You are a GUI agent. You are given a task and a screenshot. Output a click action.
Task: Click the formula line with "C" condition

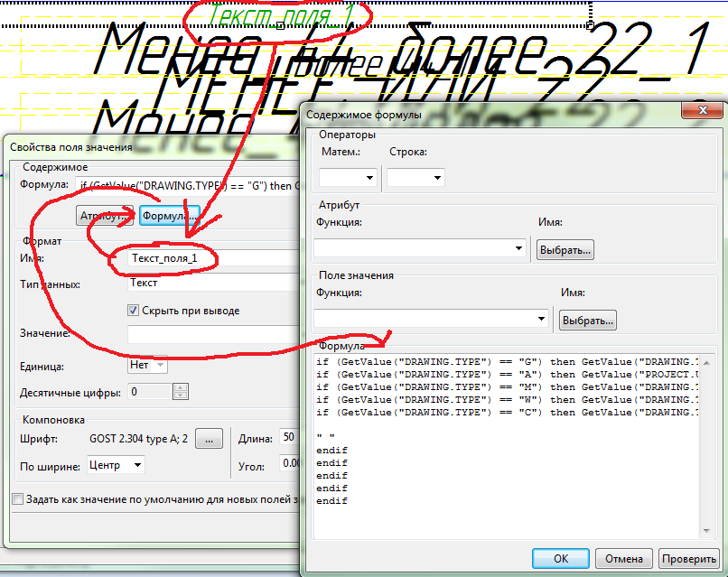click(x=507, y=413)
